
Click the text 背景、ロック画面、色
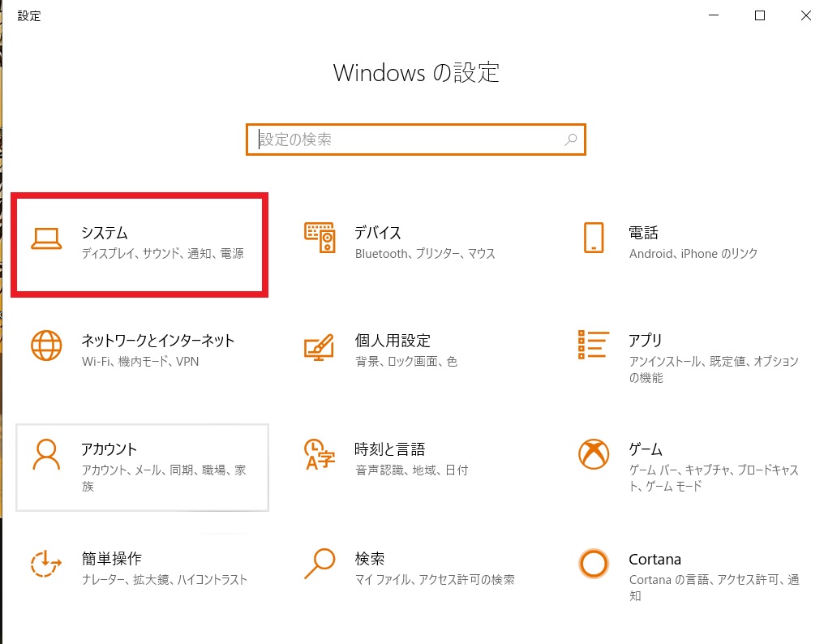click(406, 362)
